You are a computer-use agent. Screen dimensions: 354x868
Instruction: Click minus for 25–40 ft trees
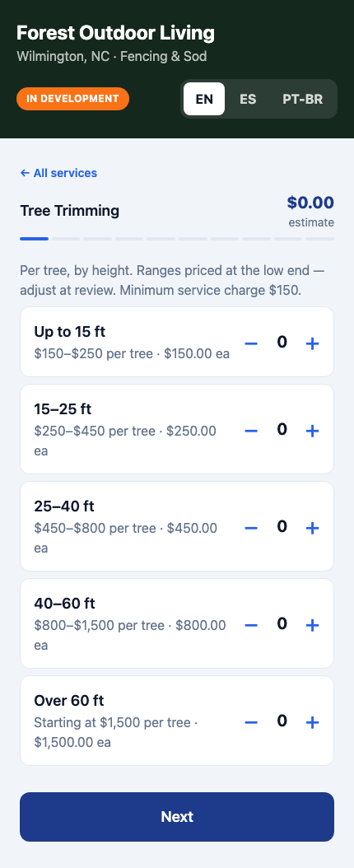pyautogui.click(x=251, y=528)
